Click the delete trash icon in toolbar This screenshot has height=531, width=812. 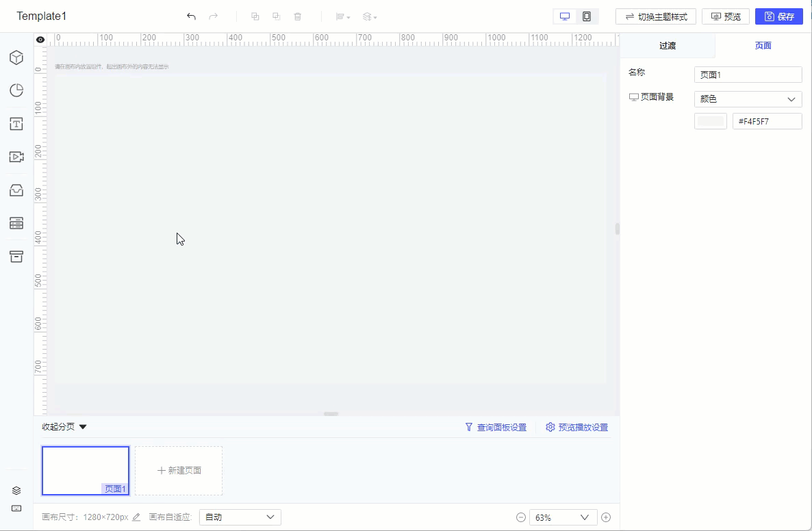[298, 16]
